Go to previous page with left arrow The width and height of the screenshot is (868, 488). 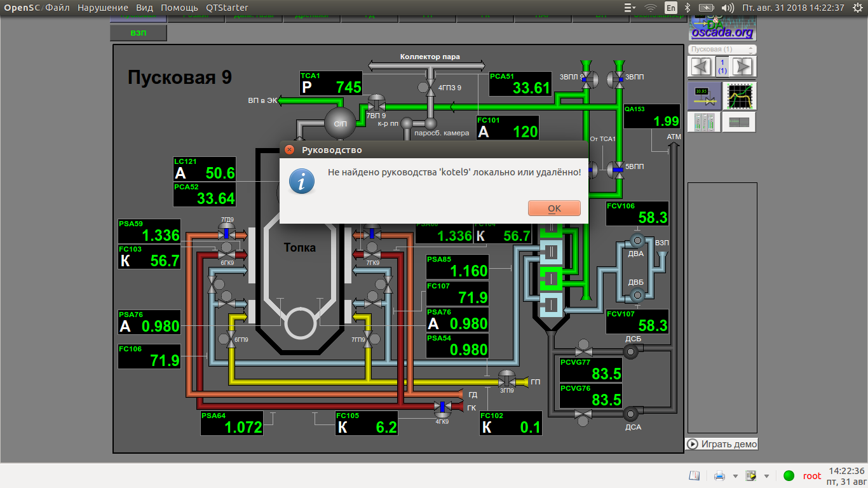(x=701, y=66)
